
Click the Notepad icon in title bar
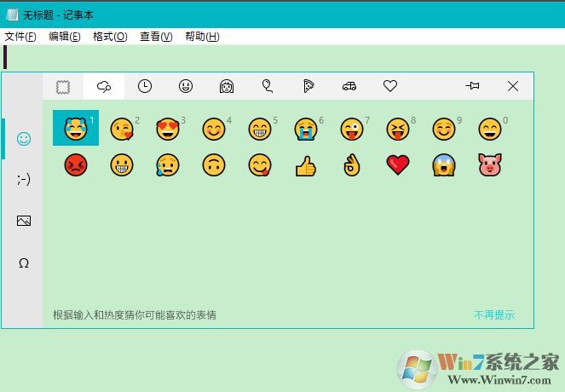pyautogui.click(x=12, y=14)
